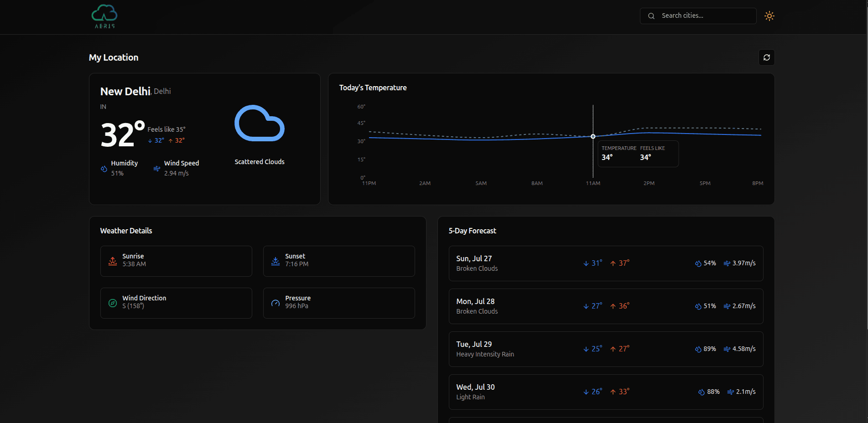Select the Wind Direction S (158°) card
The width and height of the screenshot is (868, 423).
pos(176,303)
